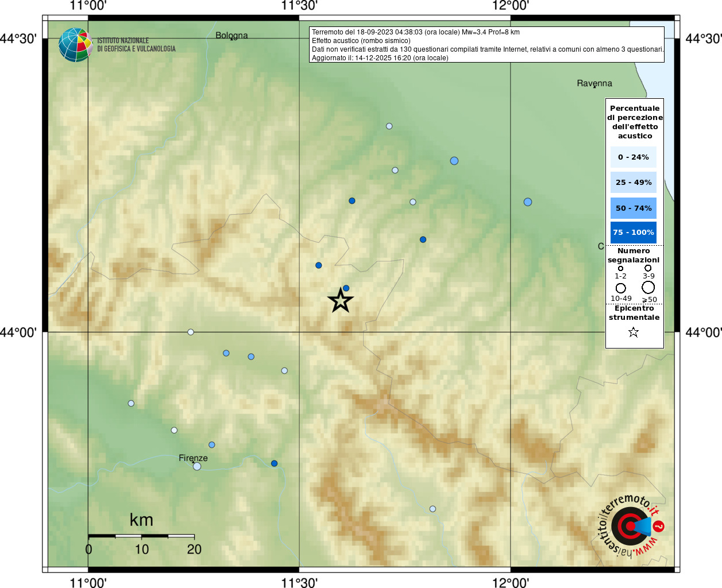Click the Bologna city label
Screen dimensions: 722x588
point(231,36)
